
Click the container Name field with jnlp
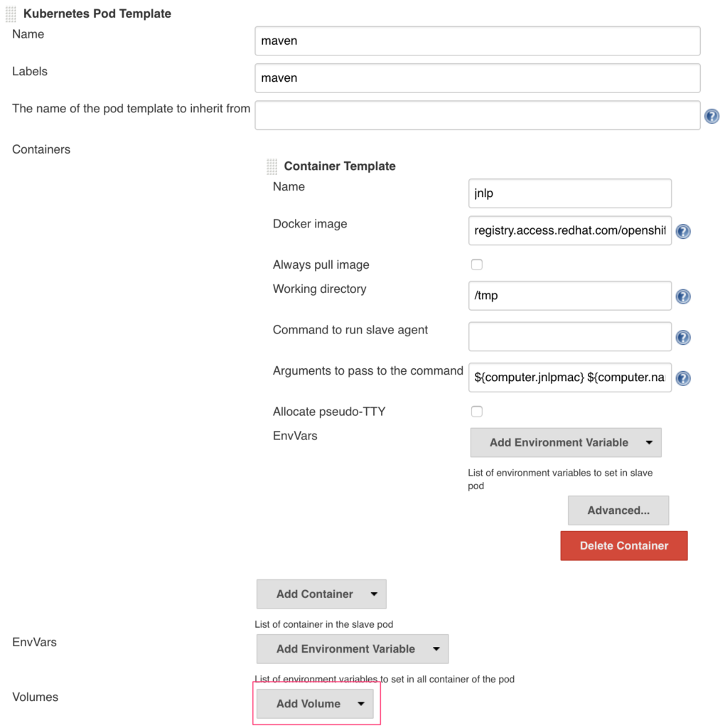[x=569, y=193]
